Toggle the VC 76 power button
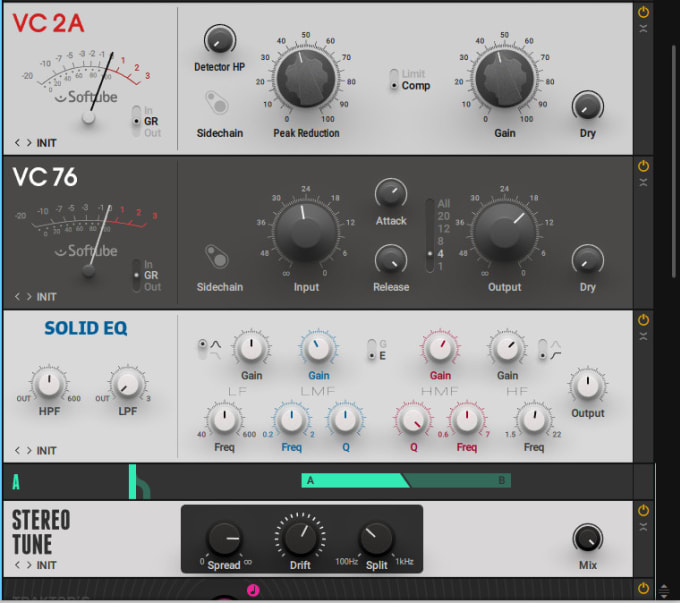680x603 pixels. pos(643,166)
